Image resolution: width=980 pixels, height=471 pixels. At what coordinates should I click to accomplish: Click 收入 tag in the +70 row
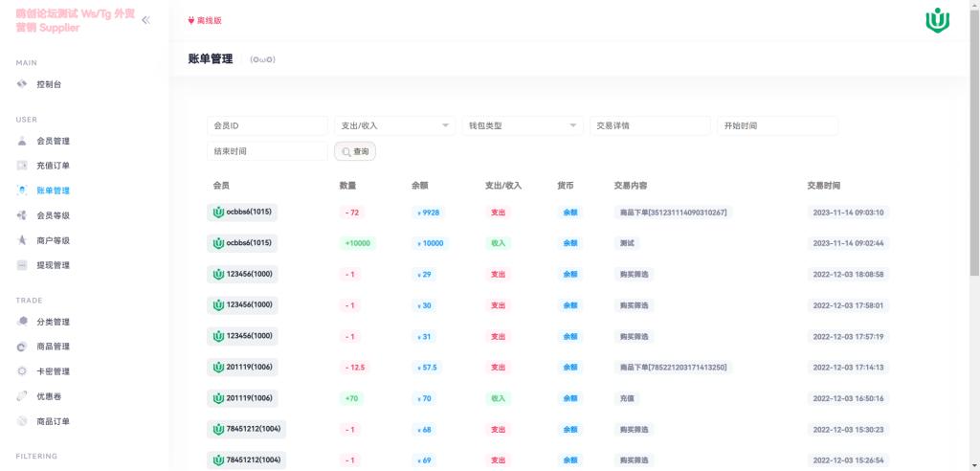pos(498,398)
